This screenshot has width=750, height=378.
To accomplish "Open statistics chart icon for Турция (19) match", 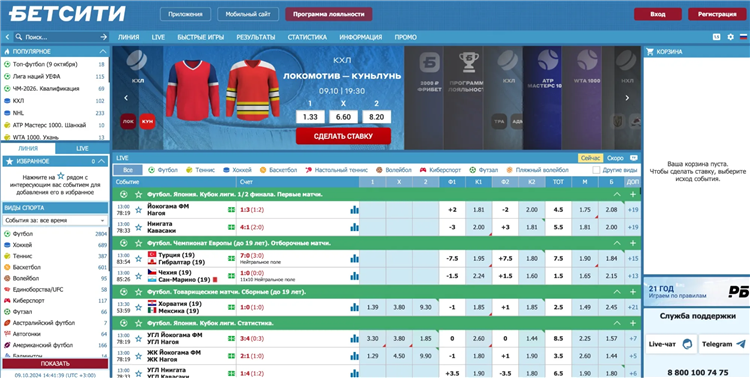I will pyautogui.click(x=354, y=259).
